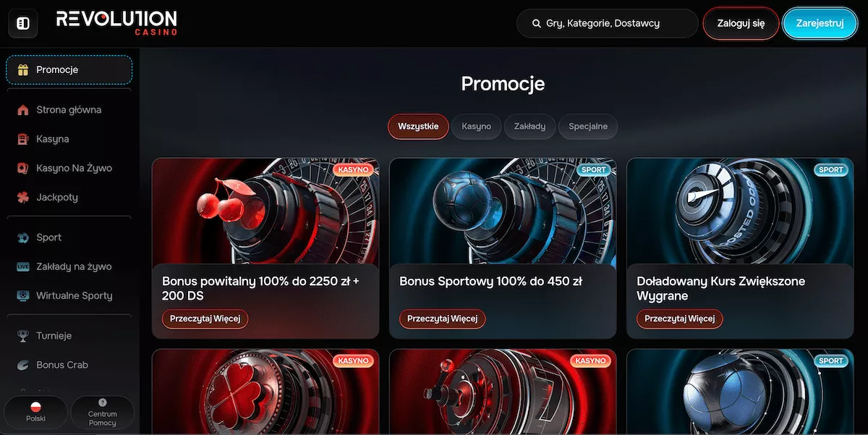868x435 pixels.
Task: Open Centrum Pomocy help button
Action: pyautogui.click(x=102, y=413)
